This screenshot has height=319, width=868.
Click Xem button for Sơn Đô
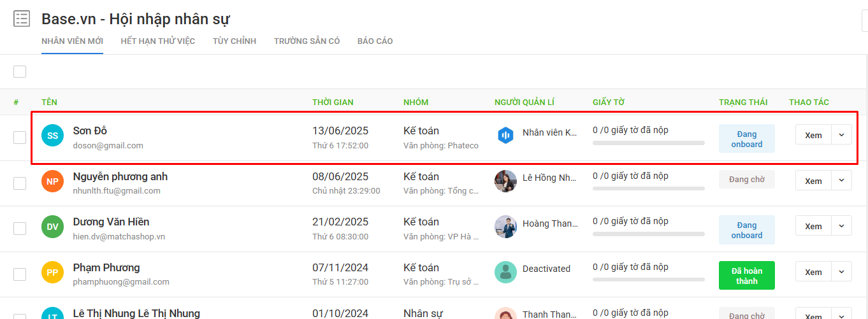813,135
